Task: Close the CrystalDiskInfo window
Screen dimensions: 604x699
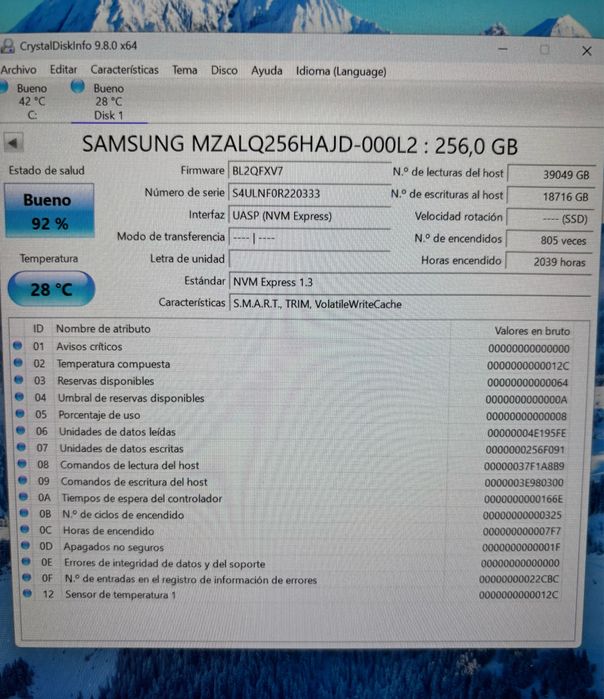Action: click(587, 51)
